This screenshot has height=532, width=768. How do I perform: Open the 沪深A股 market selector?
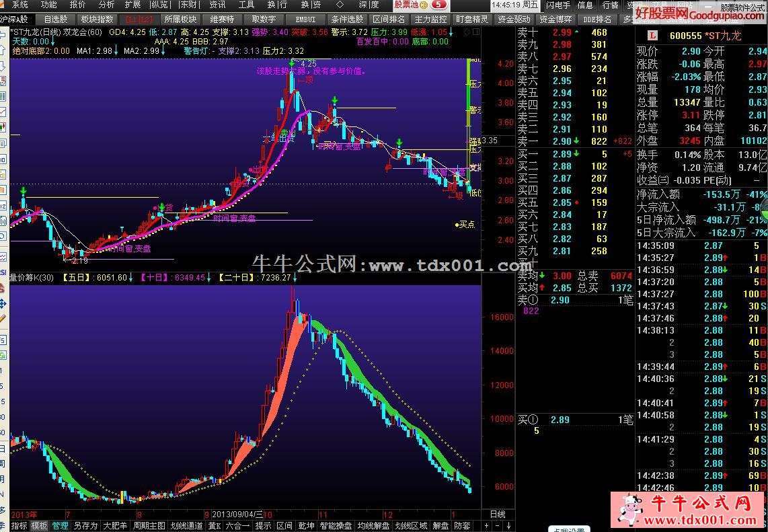(x=15, y=20)
